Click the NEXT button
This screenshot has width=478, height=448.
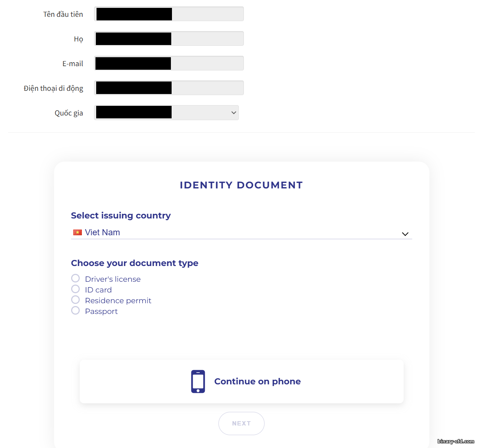click(241, 423)
